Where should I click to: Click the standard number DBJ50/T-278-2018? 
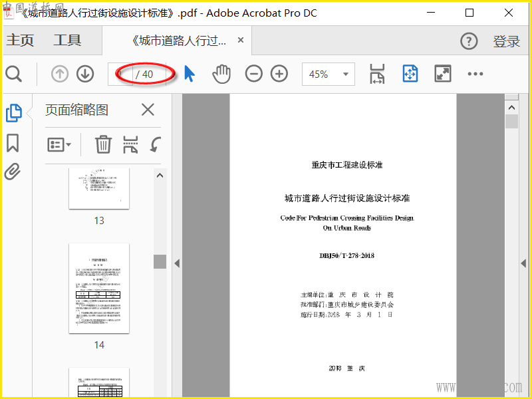(x=346, y=256)
